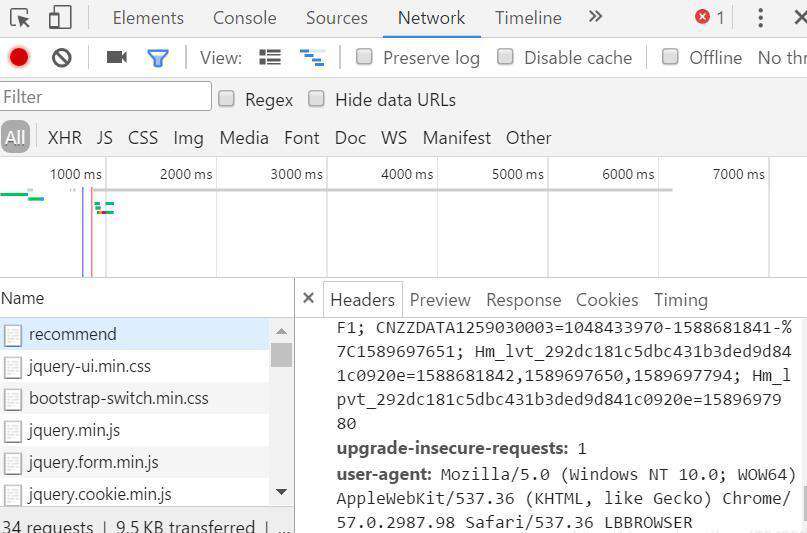Click the file icon beside jquery.cookie.min.js
The height and width of the screenshot is (533, 807).
tap(12, 495)
